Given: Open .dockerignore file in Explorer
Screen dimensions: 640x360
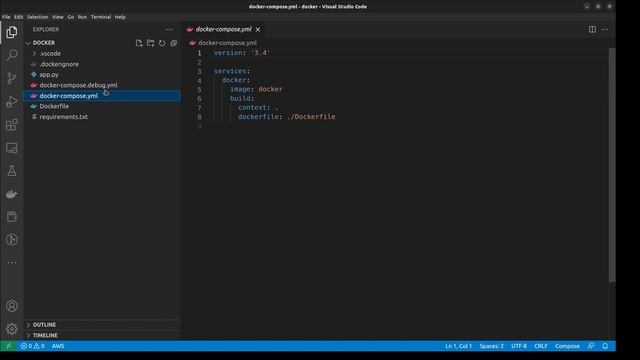Looking at the screenshot, I should click(x=102, y=64).
